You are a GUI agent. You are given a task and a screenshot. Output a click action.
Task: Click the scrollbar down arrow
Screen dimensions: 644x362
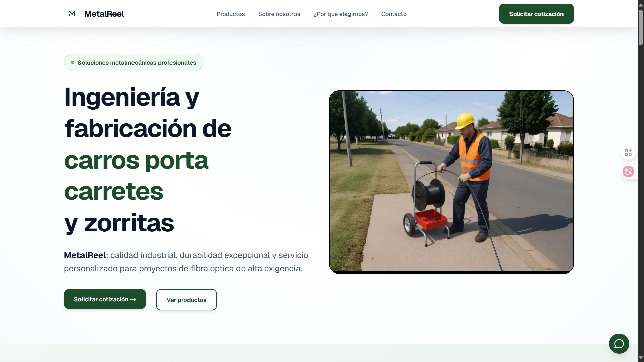641,357
